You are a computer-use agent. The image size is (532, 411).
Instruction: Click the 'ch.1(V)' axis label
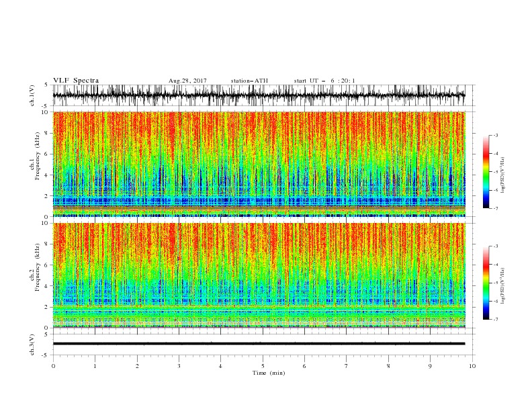32,95
